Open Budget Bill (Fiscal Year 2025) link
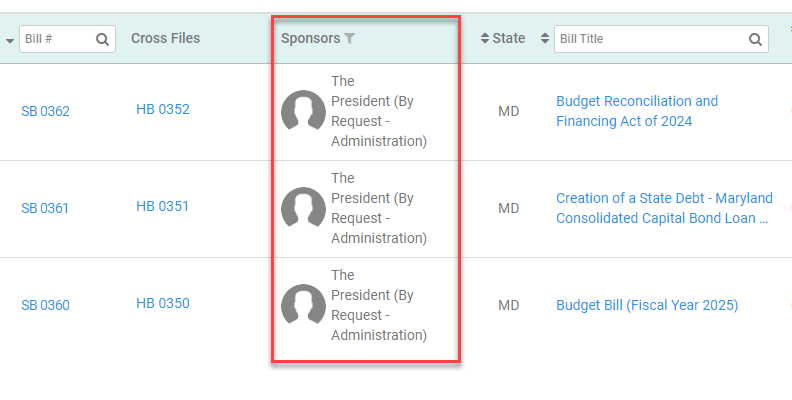792x400 pixels. click(x=647, y=305)
